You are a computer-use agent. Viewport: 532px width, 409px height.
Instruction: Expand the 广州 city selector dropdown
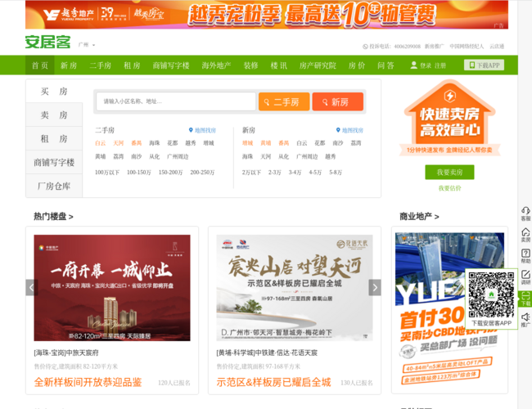coord(93,45)
